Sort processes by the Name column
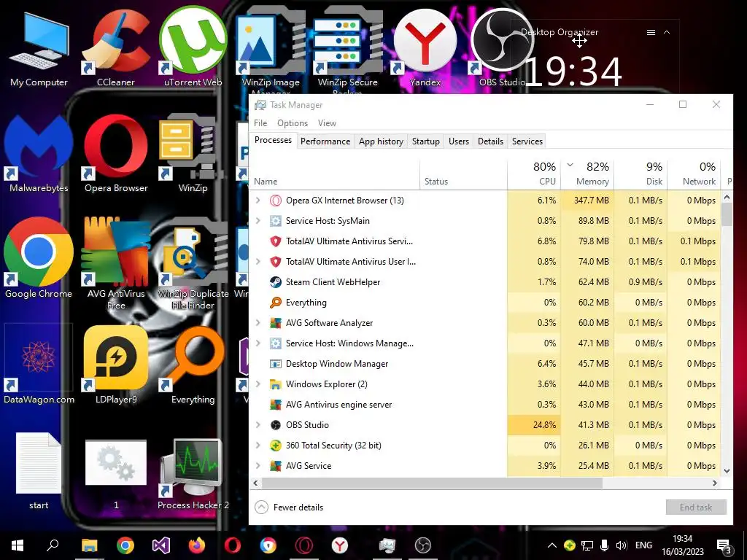This screenshot has width=747, height=560. coord(335,174)
